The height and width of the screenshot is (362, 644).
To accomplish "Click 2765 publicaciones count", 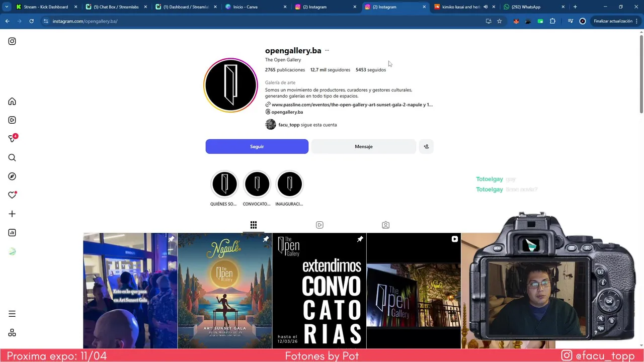I will pyautogui.click(x=285, y=70).
